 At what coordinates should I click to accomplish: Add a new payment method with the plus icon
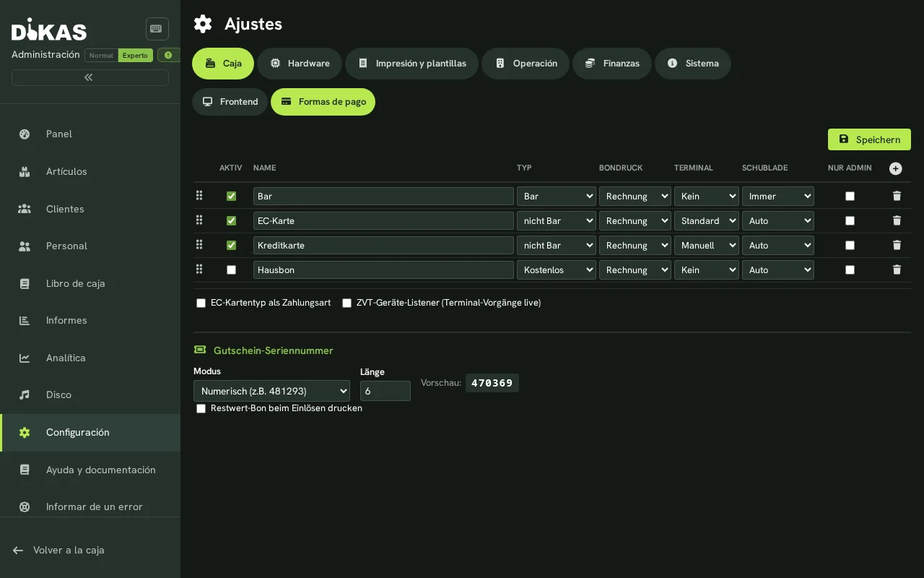895,168
